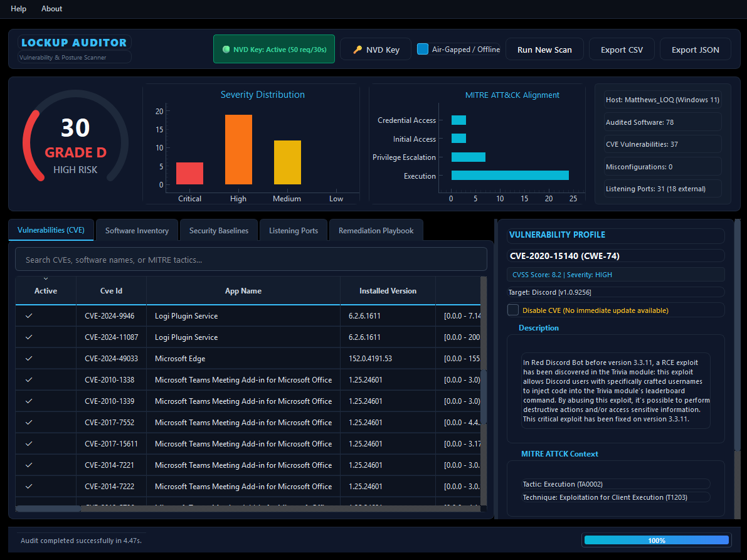The height and width of the screenshot is (560, 747).
Task: Click the Installed Version column header
Action: pos(388,290)
